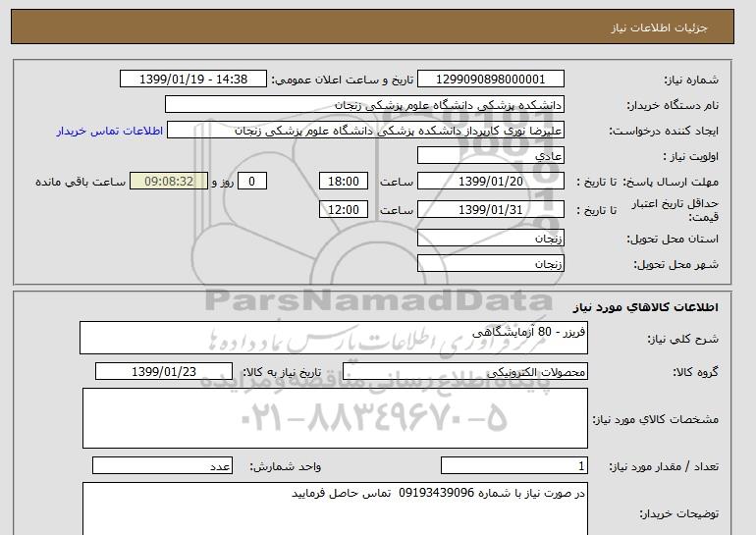Click the label گروه کالا
Screen dimensions: 756x535
[695, 372]
